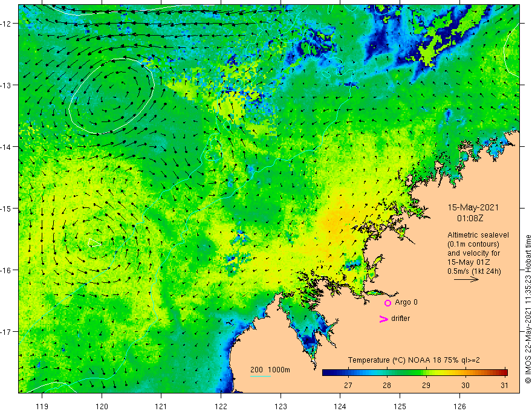532x411 pixels.
Task: Click the dark red end of the color bar
Action: pos(504,373)
